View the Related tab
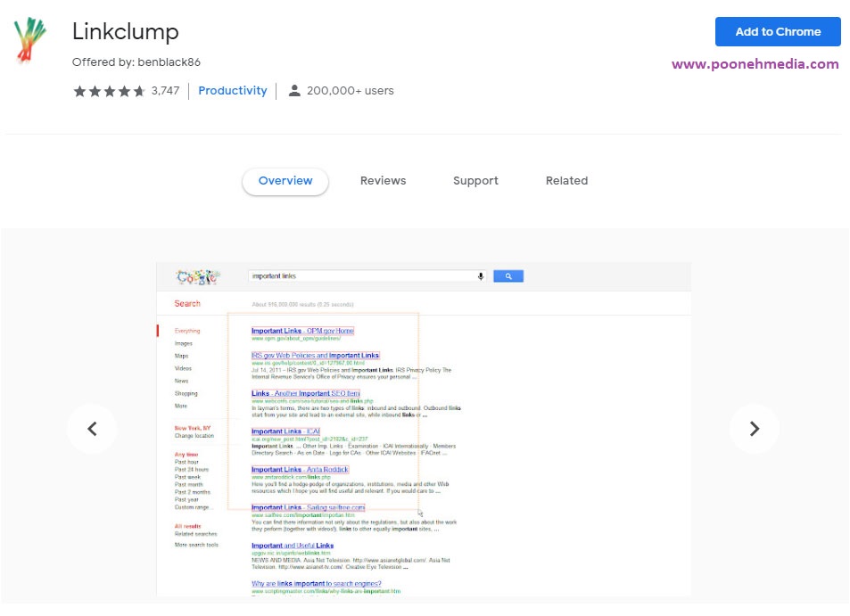The image size is (850, 616). point(566,181)
